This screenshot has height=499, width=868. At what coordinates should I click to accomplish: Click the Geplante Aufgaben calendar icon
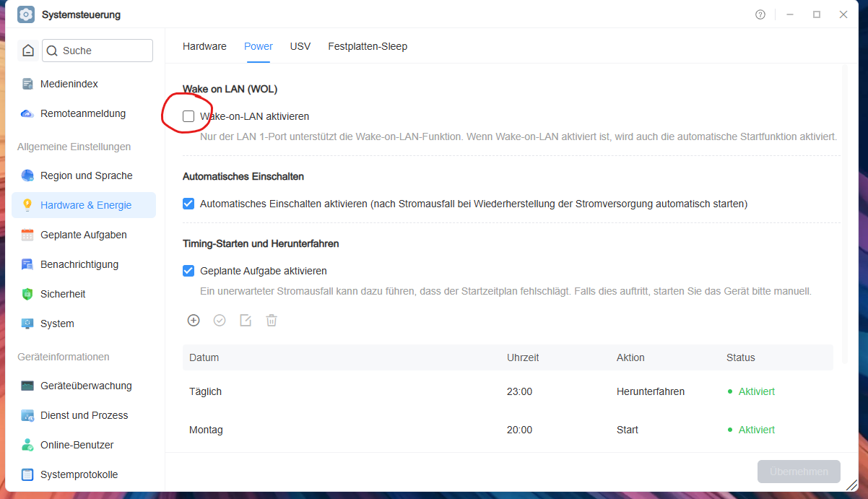[27, 235]
